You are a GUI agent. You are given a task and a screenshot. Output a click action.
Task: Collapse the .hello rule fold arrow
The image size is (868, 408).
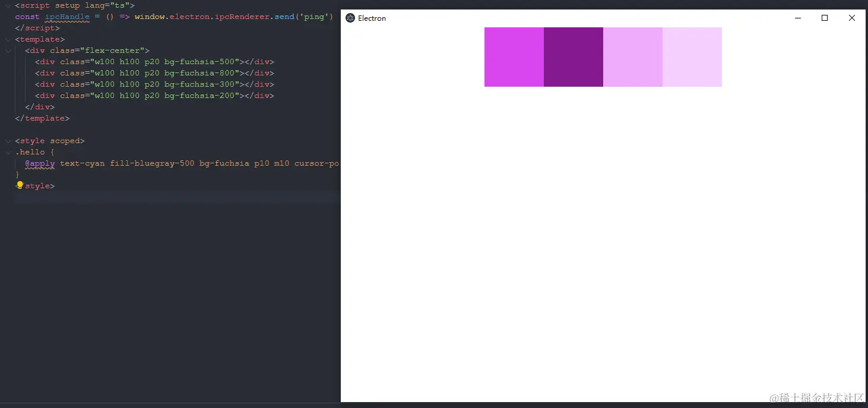[8, 152]
